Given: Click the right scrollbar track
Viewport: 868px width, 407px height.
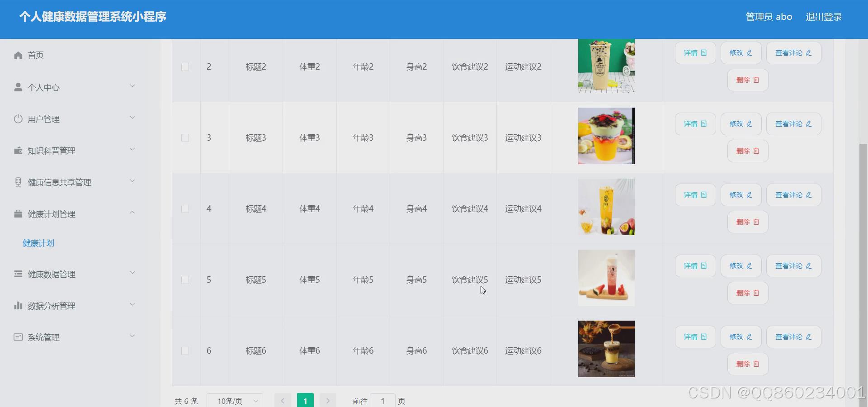Looking at the screenshot, I should [863, 226].
